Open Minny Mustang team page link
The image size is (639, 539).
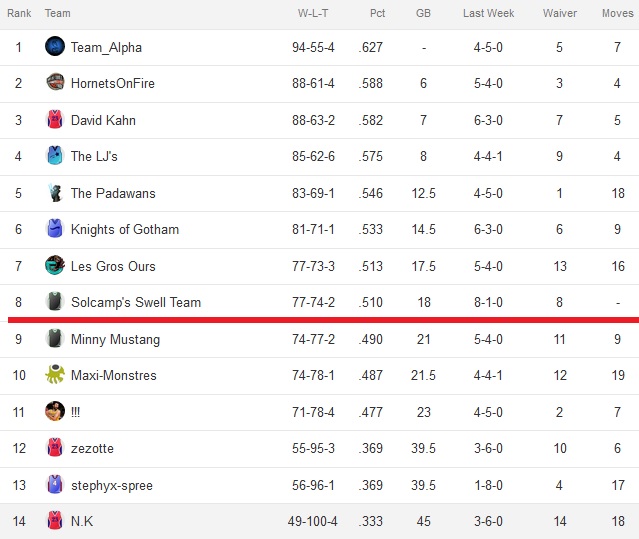[115, 339]
